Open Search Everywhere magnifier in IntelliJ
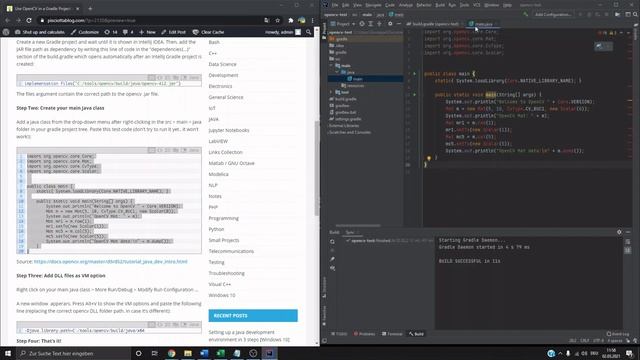 636,14
